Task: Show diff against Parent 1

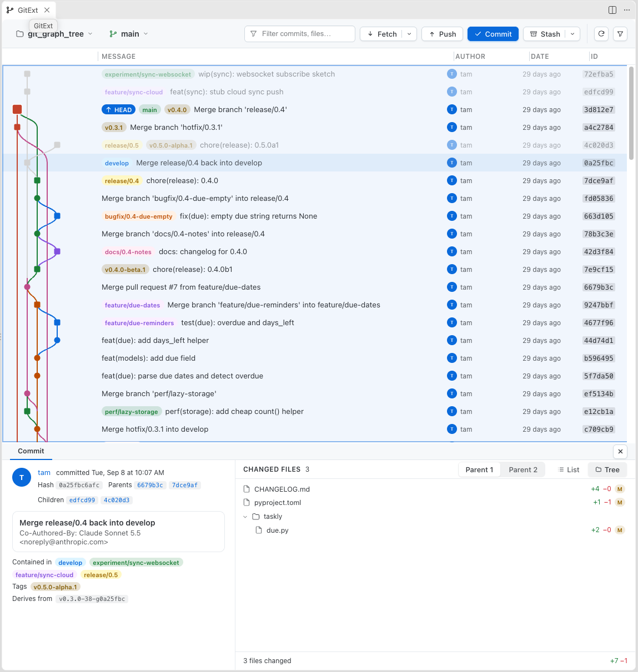Action: (479, 469)
